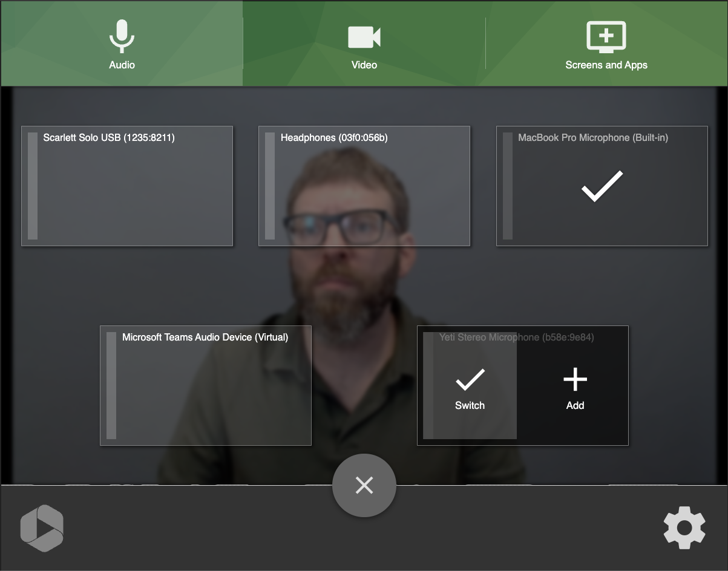Deselect the MacBook Pro Microphone checkmark

(x=602, y=186)
